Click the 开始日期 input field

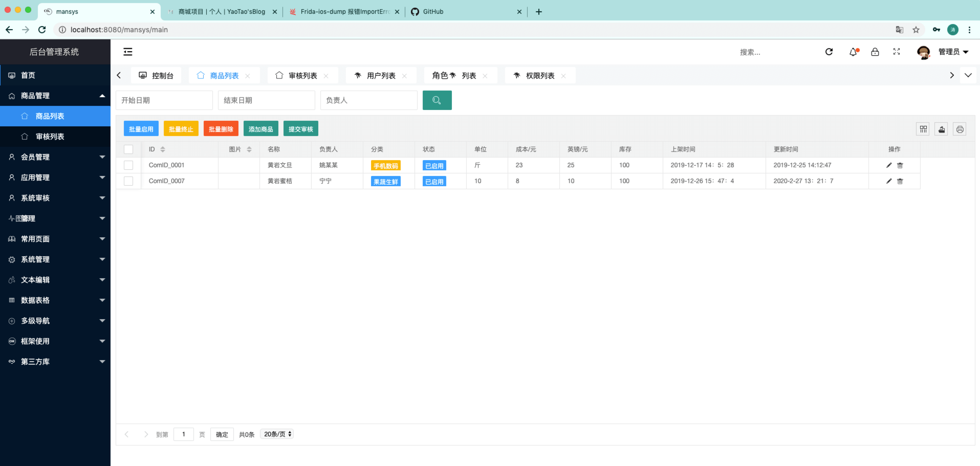coord(164,101)
